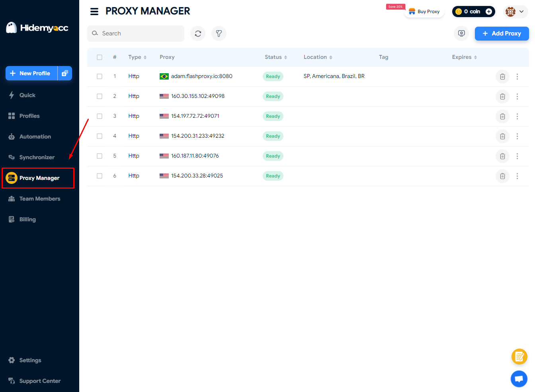Click the Add Proxy button
Viewport: 535px width, 392px height.
[502, 33]
